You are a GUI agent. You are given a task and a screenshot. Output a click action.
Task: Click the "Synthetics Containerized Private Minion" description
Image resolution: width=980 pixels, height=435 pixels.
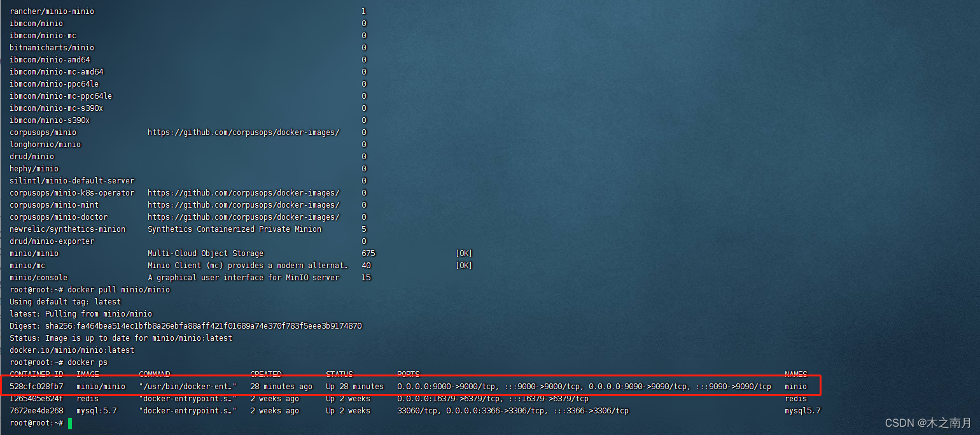click(x=235, y=229)
